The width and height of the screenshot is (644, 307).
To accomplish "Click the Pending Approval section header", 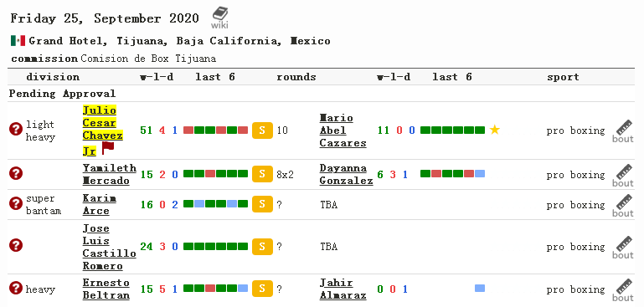I will pos(63,94).
